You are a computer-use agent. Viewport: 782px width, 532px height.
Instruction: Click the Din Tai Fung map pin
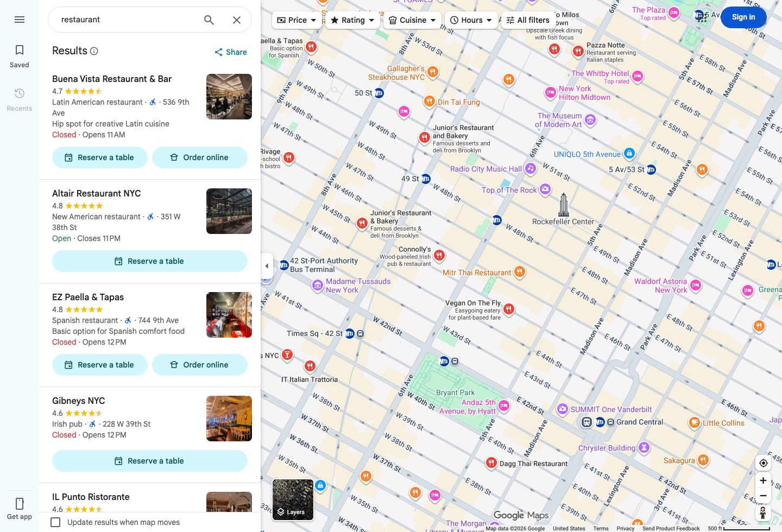click(x=429, y=102)
